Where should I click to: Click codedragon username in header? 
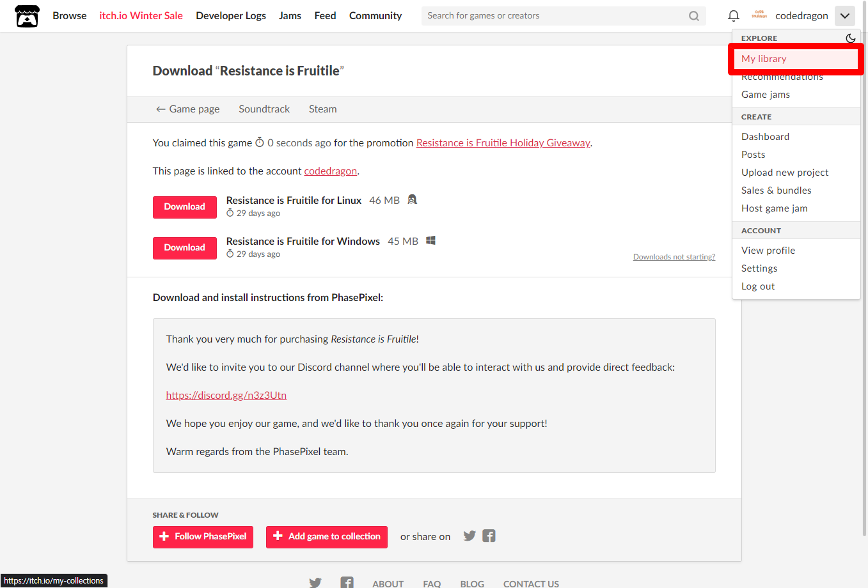(801, 16)
